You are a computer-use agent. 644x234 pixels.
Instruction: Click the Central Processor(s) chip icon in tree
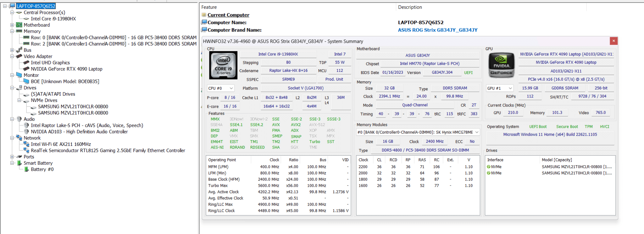pos(19,12)
